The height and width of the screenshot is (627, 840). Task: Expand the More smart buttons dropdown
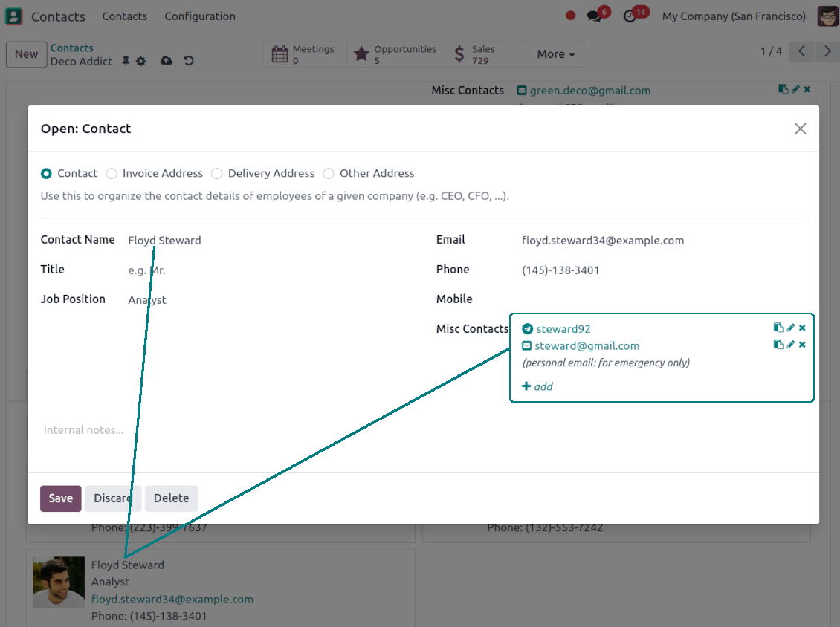[556, 54]
